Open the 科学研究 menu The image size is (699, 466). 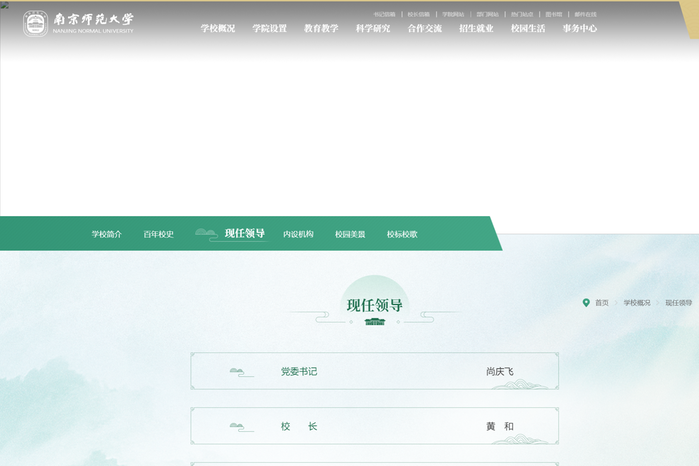[373, 29]
